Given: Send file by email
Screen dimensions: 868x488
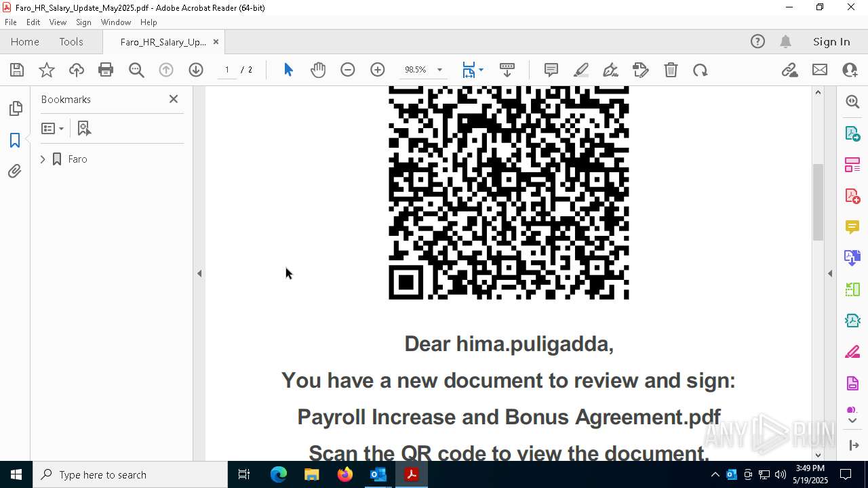Looking at the screenshot, I should tap(820, 70).
